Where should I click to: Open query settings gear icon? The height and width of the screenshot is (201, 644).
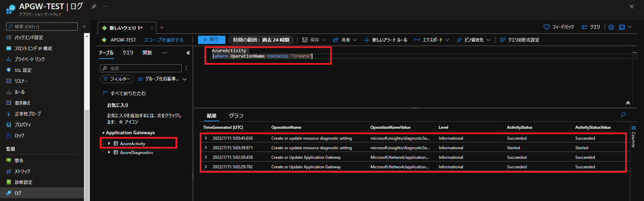point(611,27)
